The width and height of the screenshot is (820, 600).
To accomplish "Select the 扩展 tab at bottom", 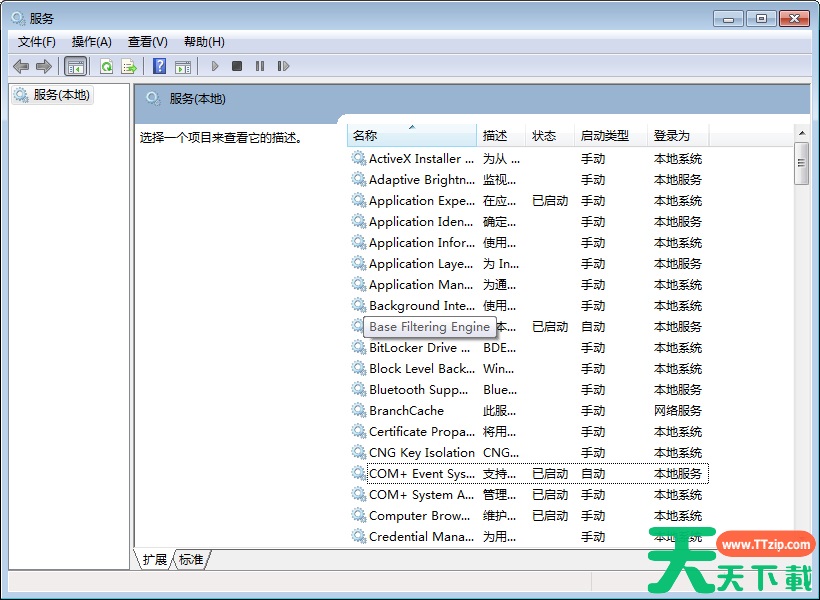I will 154,560.
